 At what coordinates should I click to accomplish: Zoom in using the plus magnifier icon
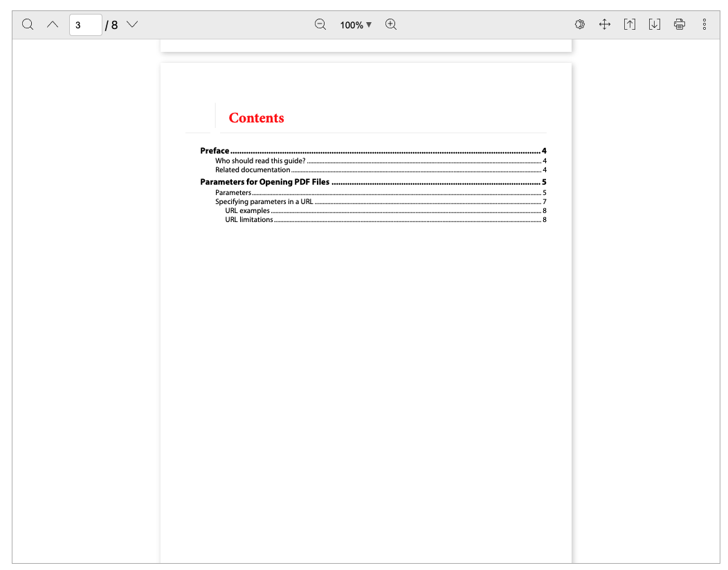click(391, 24)
